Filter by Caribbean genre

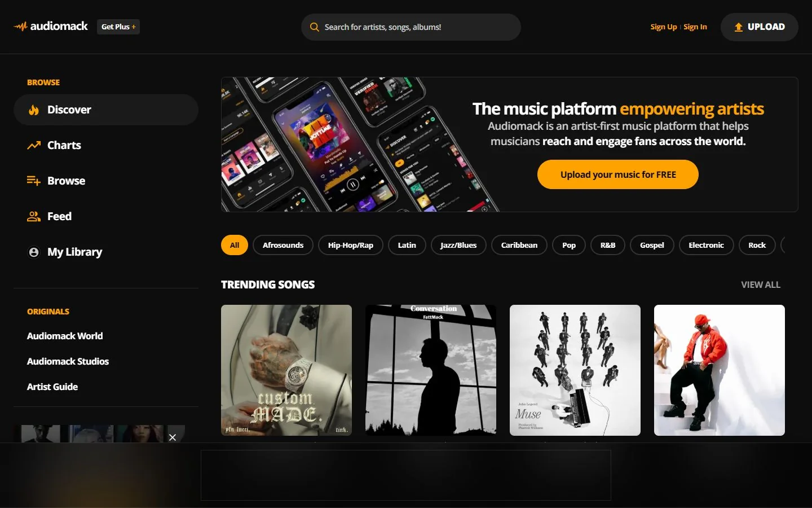click(519, 245)
